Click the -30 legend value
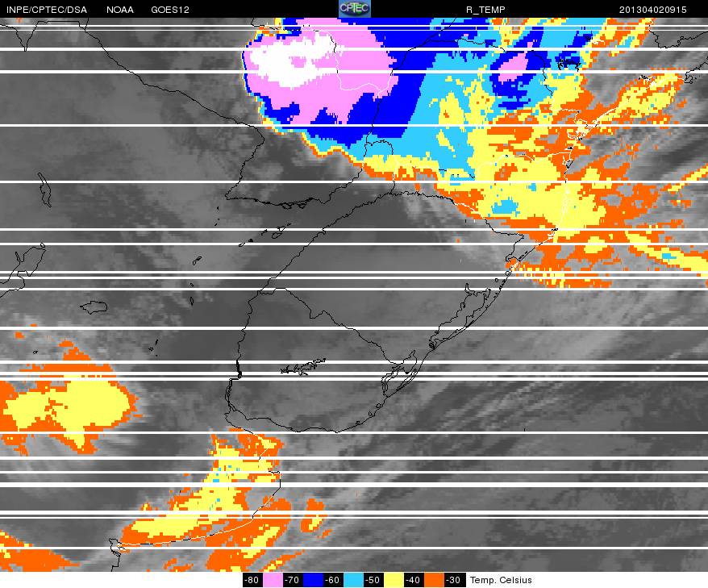 455,580
